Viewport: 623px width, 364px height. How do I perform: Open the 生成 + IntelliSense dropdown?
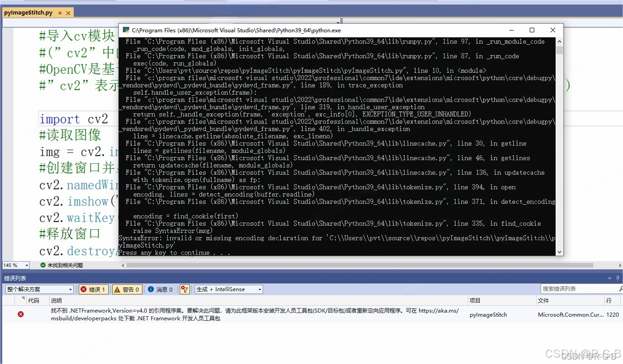click(228, 289)
